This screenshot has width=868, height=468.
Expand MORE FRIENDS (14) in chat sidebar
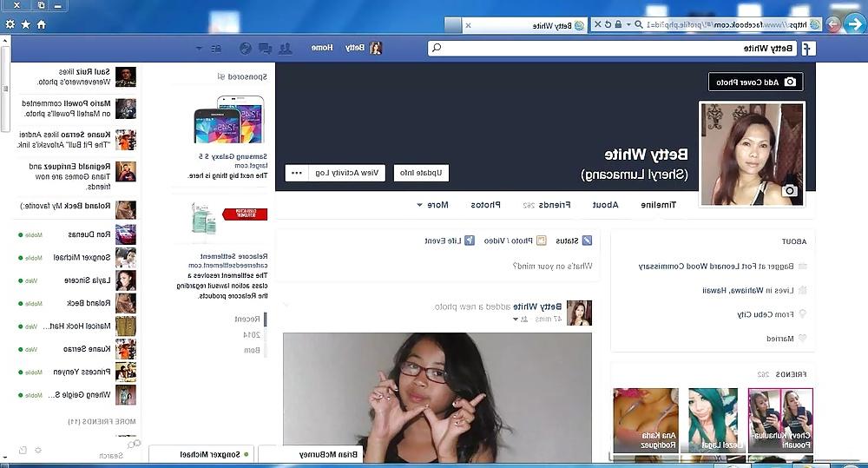(x=102, y=421)
